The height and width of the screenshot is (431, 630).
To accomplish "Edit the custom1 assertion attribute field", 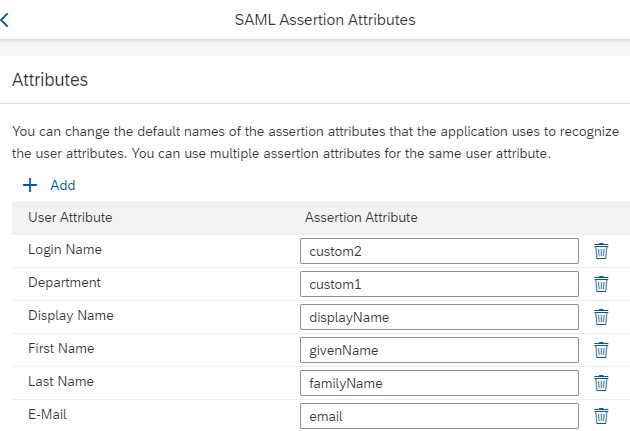I will [439, 284].
